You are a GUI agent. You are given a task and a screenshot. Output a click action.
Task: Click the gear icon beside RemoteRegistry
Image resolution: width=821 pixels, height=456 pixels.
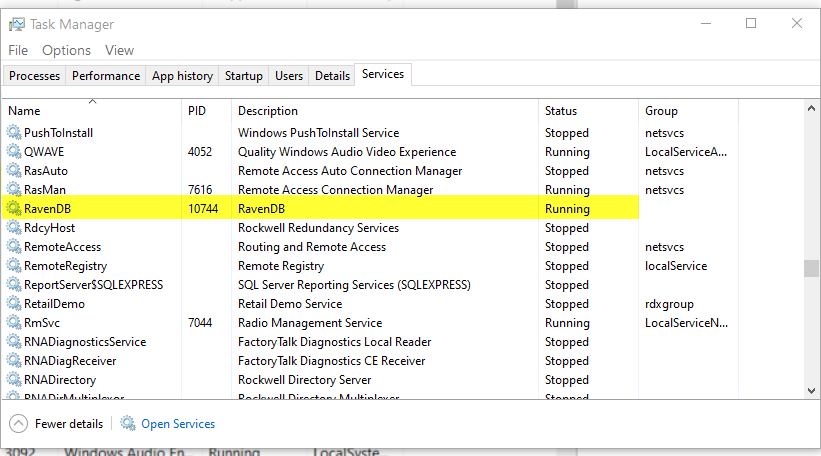[14, 265]
